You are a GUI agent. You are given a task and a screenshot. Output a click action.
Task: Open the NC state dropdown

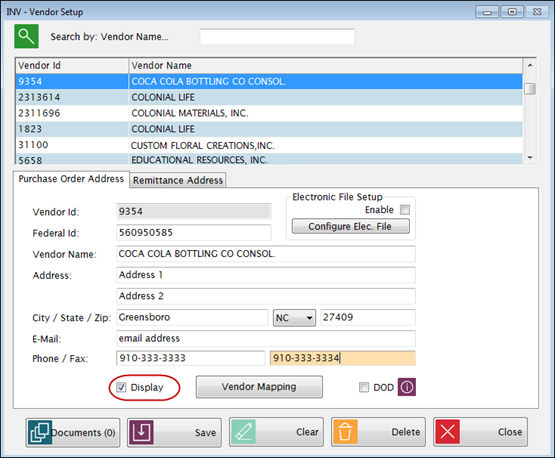[x=294, y=318]
